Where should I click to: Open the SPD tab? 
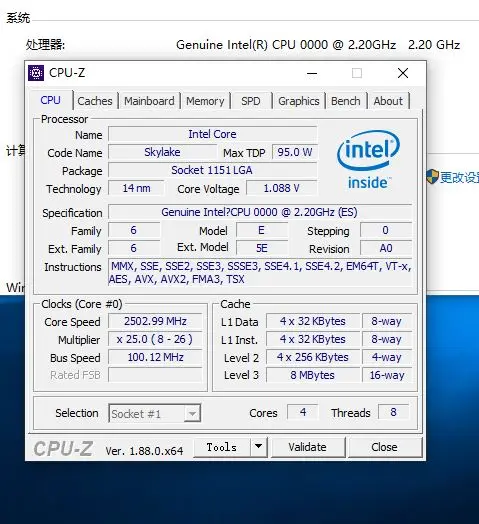(x=251, y=101)
